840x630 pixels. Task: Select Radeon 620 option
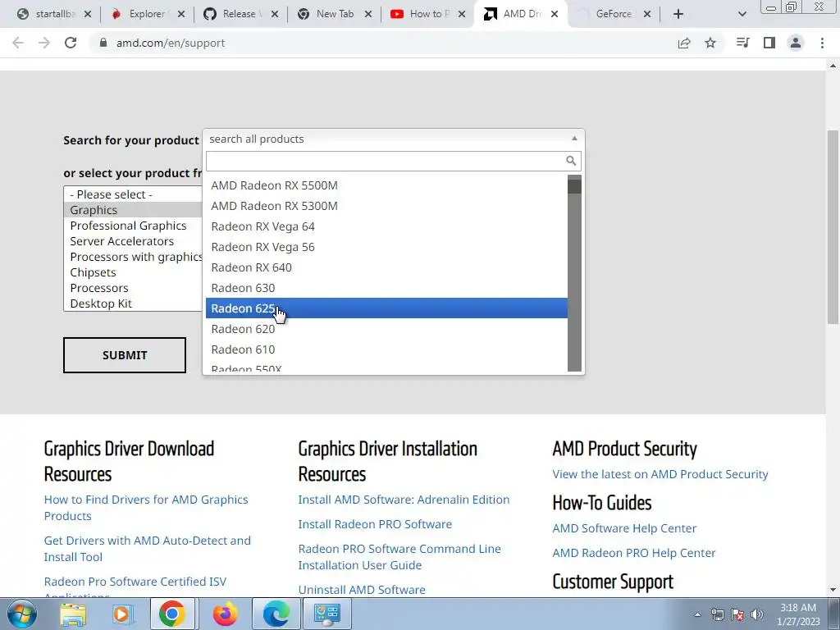pyautogui.click(x=386, y=329)
